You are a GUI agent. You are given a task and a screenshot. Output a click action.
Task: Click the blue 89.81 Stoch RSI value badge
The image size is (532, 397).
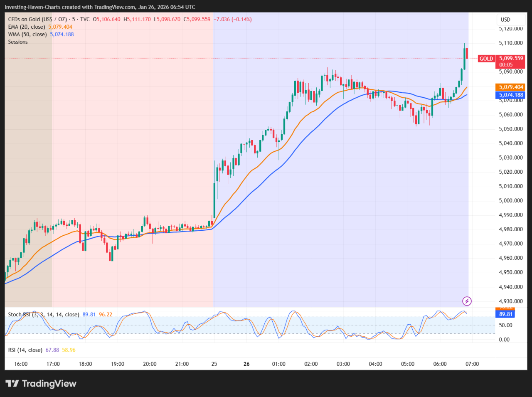point(505,314)
